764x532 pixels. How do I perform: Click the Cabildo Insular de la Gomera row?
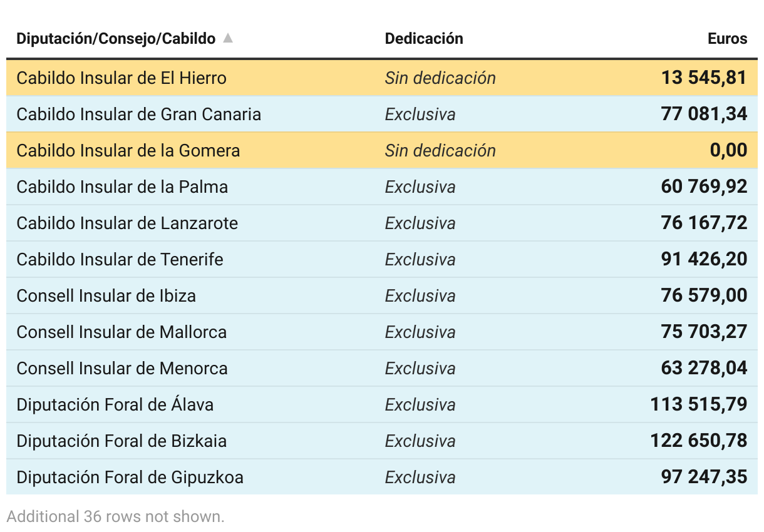point(382,150)
